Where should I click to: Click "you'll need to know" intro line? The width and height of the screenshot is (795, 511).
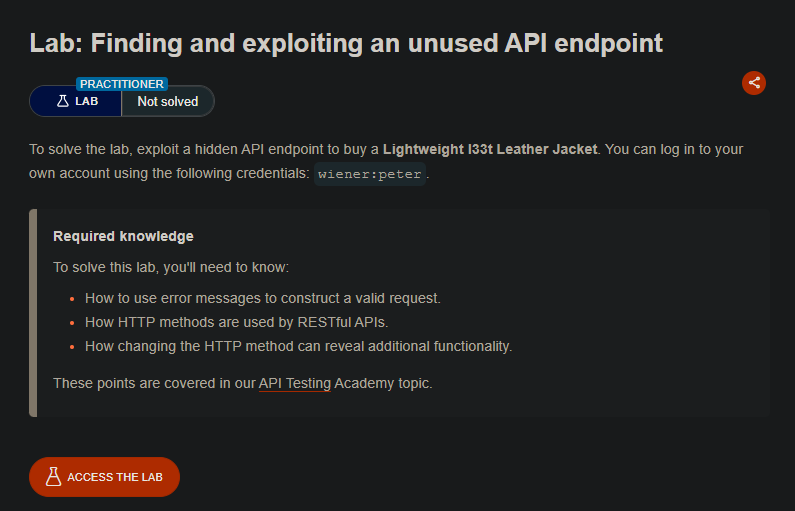pos(171,267)
